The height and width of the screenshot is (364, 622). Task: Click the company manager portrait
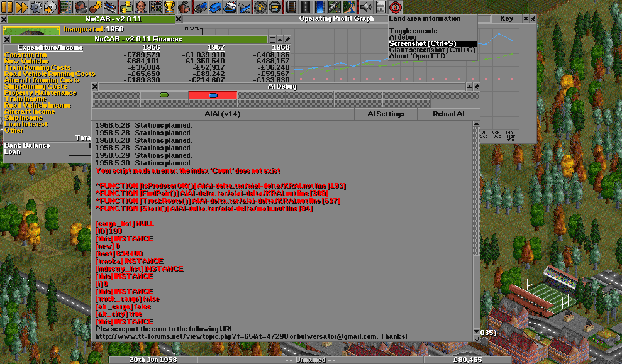coord(31,31)
